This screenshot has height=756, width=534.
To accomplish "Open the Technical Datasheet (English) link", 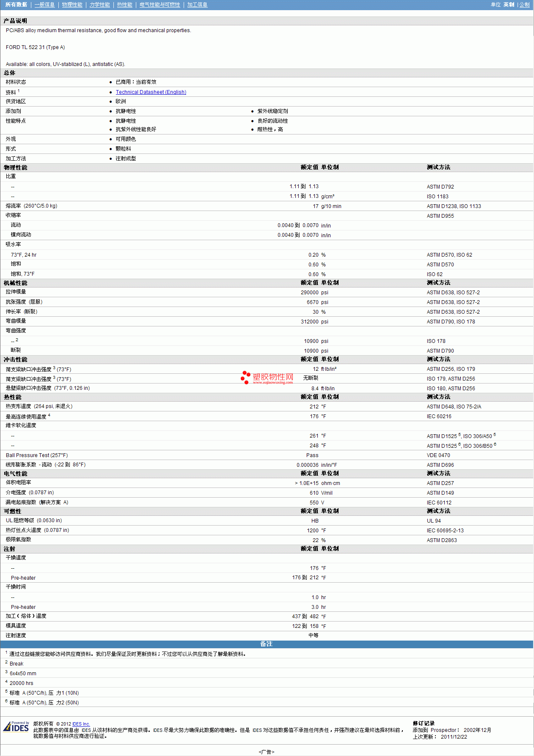I will click(x=151, y=92).
